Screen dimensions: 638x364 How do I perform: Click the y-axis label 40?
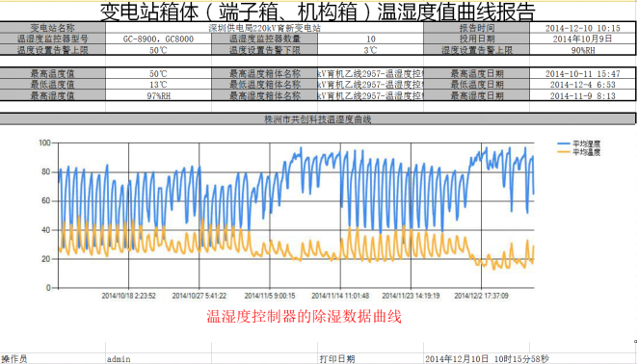(x=46, y=230)
